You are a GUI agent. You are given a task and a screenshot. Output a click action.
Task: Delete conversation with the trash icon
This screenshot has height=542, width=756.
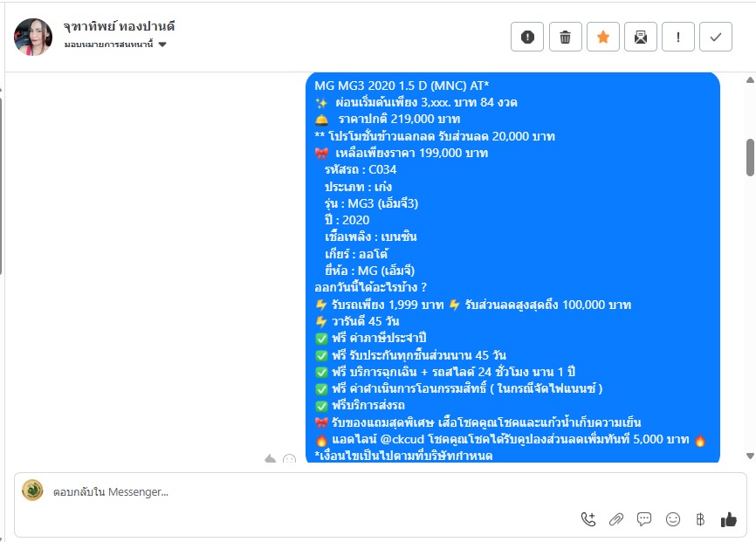565,37
